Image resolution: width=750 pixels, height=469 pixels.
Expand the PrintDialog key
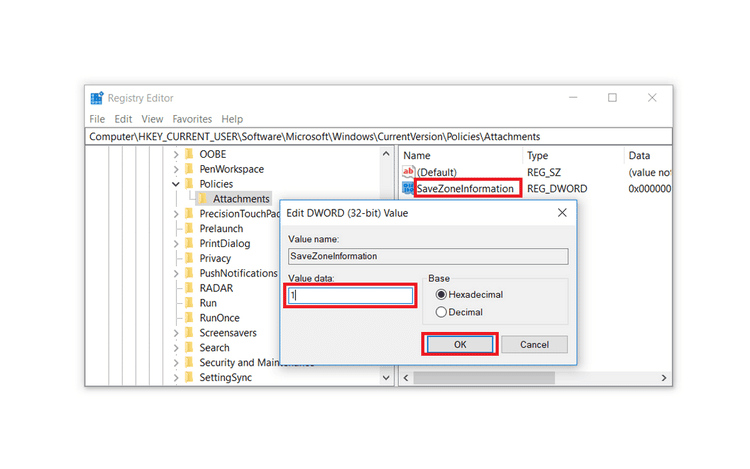[176, 244]
